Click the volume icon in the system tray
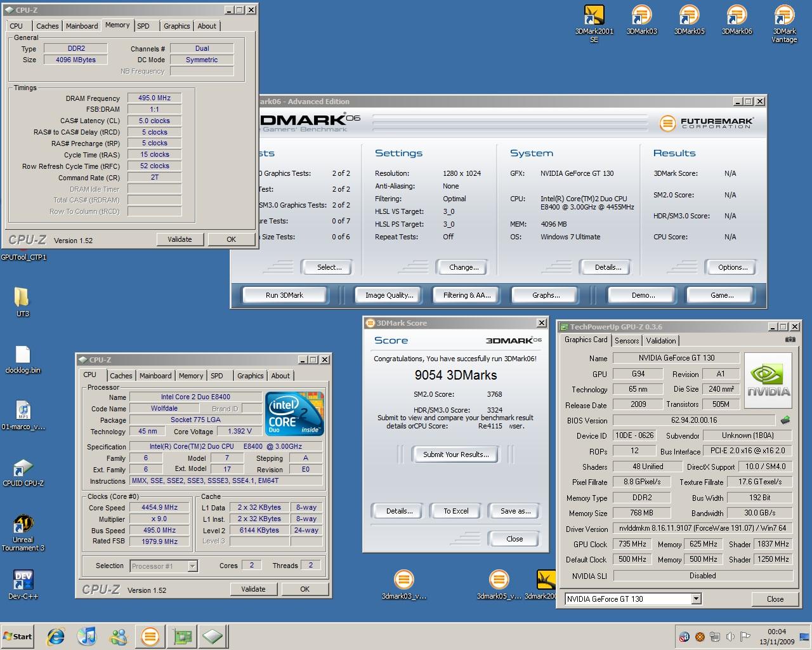This screenshot has height=650, width=812. (730, 637)
